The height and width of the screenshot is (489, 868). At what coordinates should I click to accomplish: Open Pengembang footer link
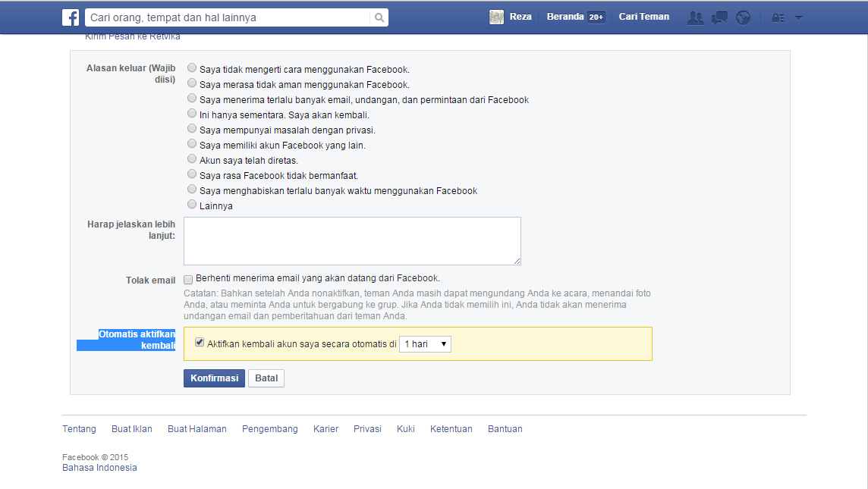(269, 428)
